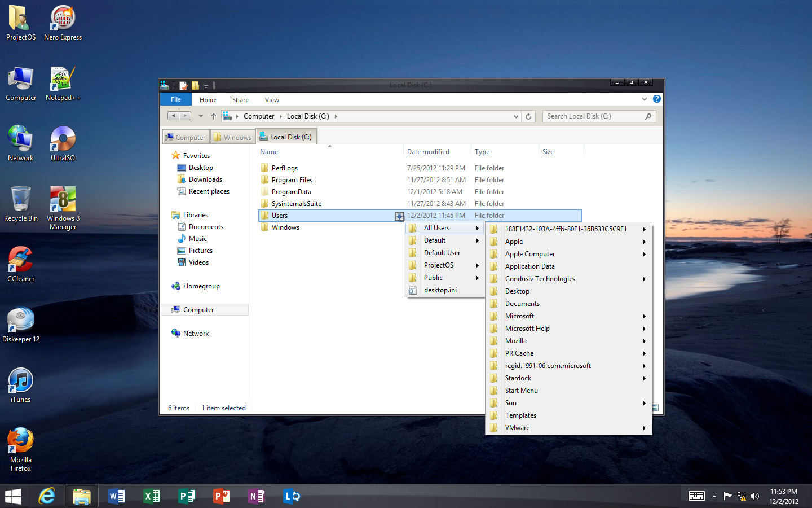Viewport: 812px width, 508px height.
Task: Launch iTunes from the desktop
Action: [x=20, y=381]
